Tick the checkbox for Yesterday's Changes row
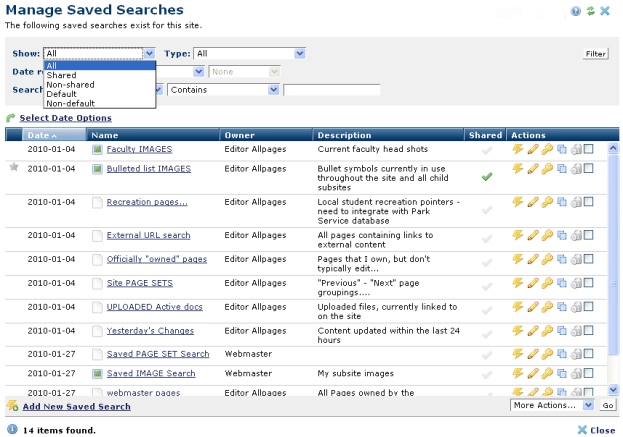The width and height of the screenshot is (623, 437). (589, 330)
